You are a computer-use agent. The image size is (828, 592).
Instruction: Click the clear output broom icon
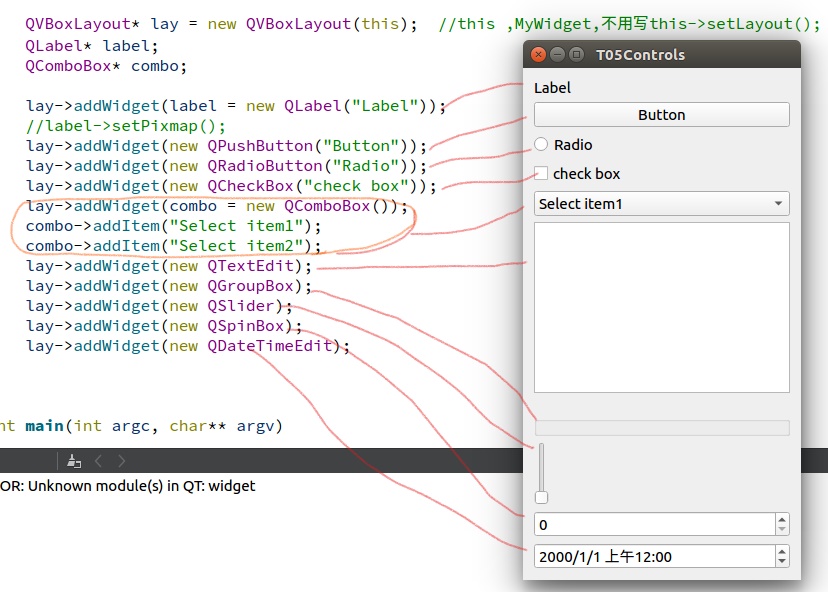click(x=74, y=461)
